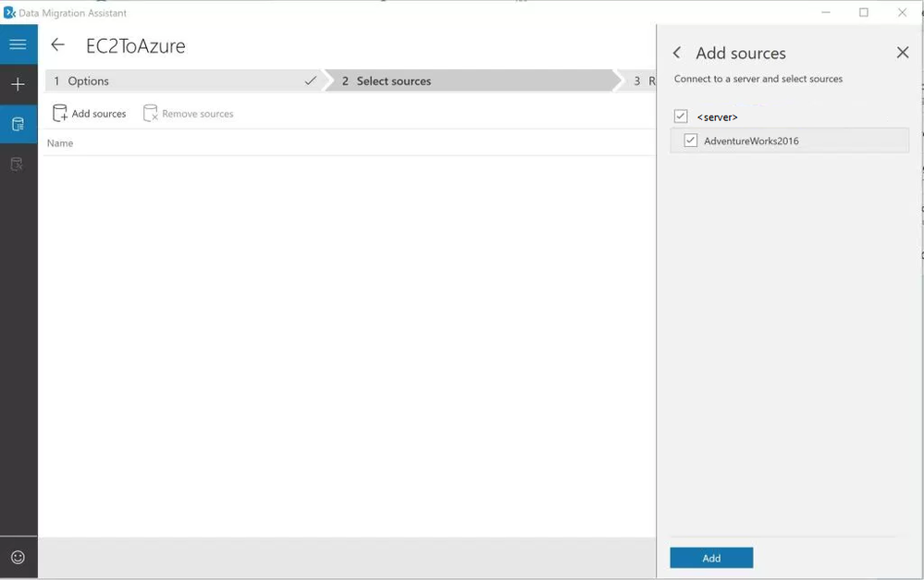Create a new project with the plus icon
Screen dimensions: 924x580
[x=18, y=84]
